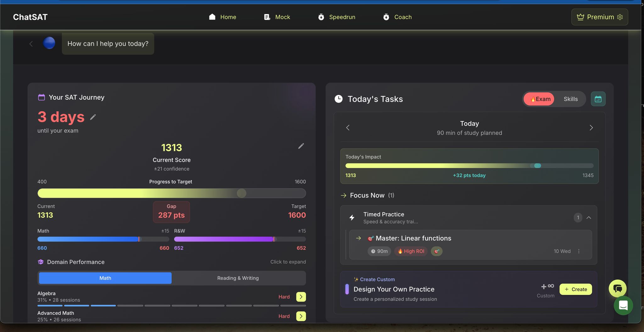The width and height of the screenshot is (644, 332).
Task: Click the Progress to Target slider handle
Action: [241, 193]
